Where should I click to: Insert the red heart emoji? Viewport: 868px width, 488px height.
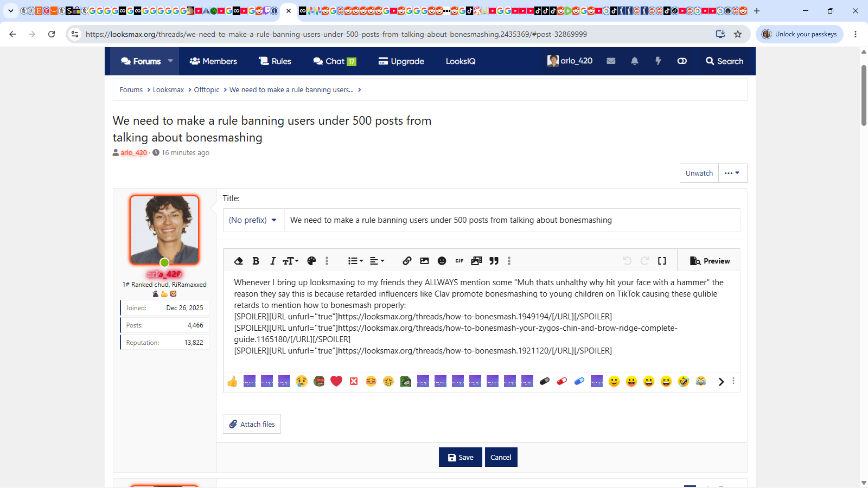point(336,381)
